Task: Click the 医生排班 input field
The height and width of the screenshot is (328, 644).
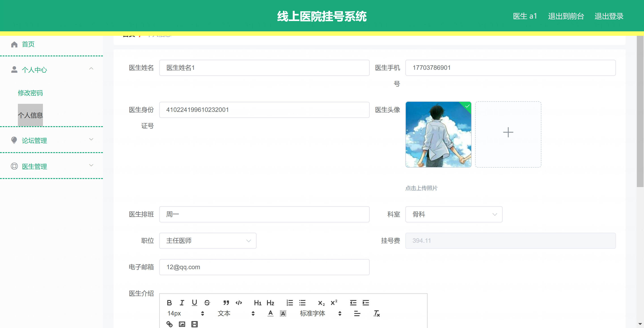Action: pyautogui.click(x=264, y=214)
